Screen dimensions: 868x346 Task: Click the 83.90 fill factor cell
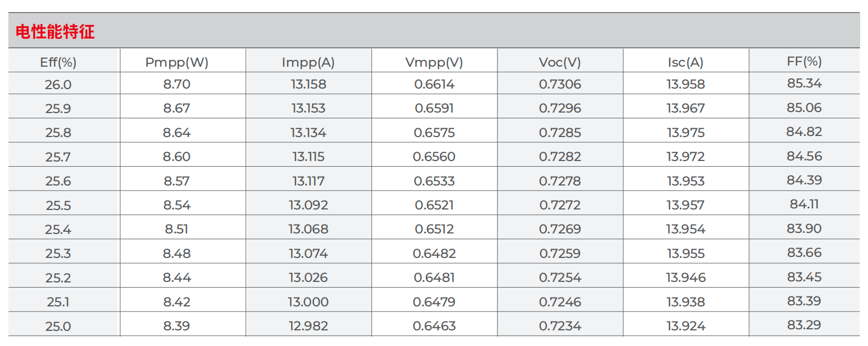pos(804,229)
